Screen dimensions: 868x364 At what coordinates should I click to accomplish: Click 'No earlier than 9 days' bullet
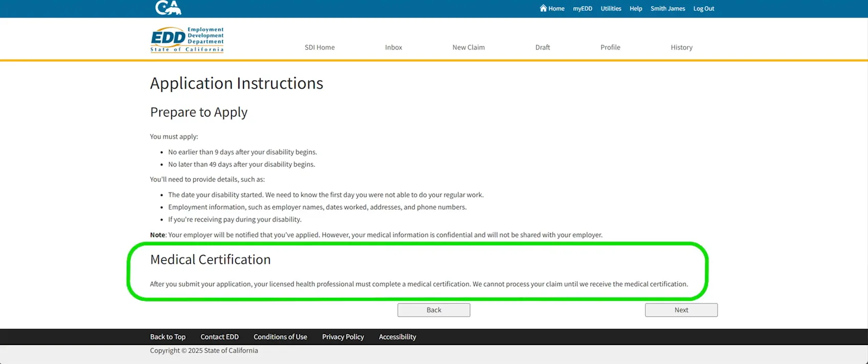[243, 152]
